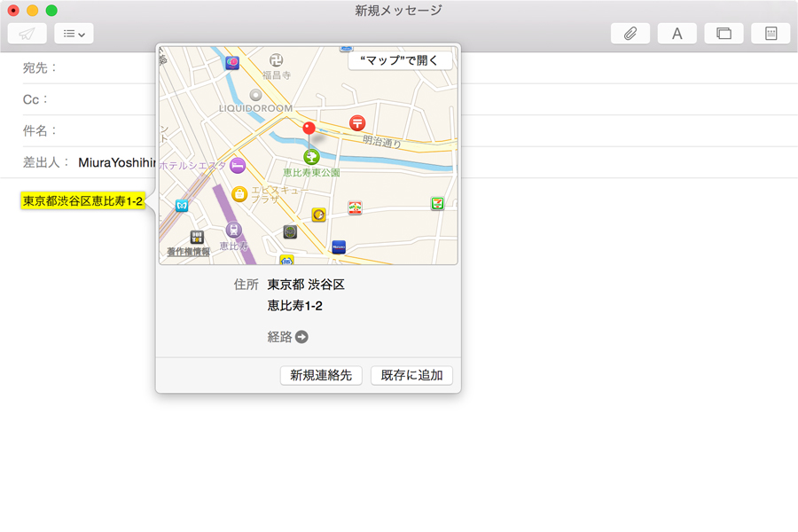
Task: Show stationery pane toolbar button
Action: click(771, 34)
